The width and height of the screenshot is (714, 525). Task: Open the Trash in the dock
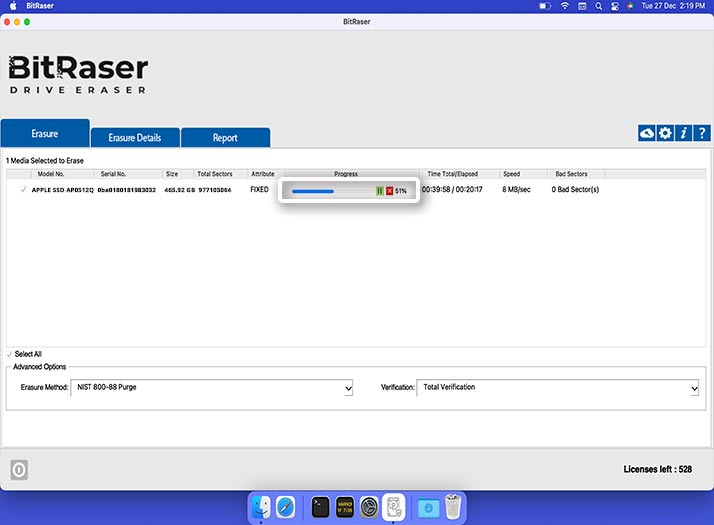click(453, 506)
